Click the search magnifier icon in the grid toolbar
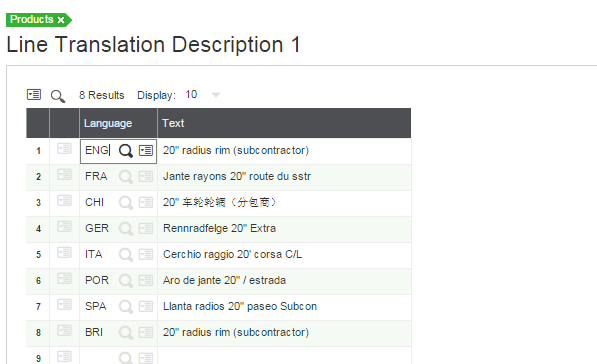The height and width of the screenshot is (364, 597). point(58,96)
